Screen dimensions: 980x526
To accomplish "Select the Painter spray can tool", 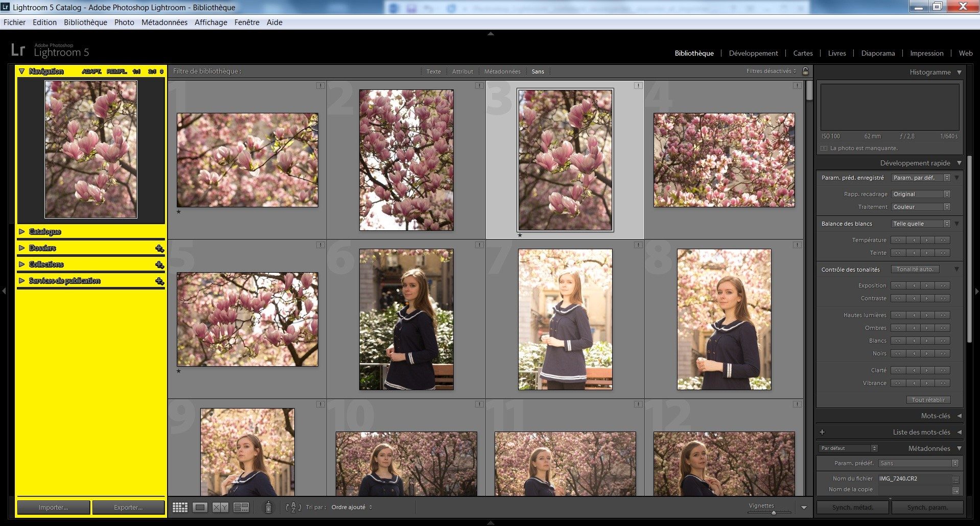I will coord(268,507).
